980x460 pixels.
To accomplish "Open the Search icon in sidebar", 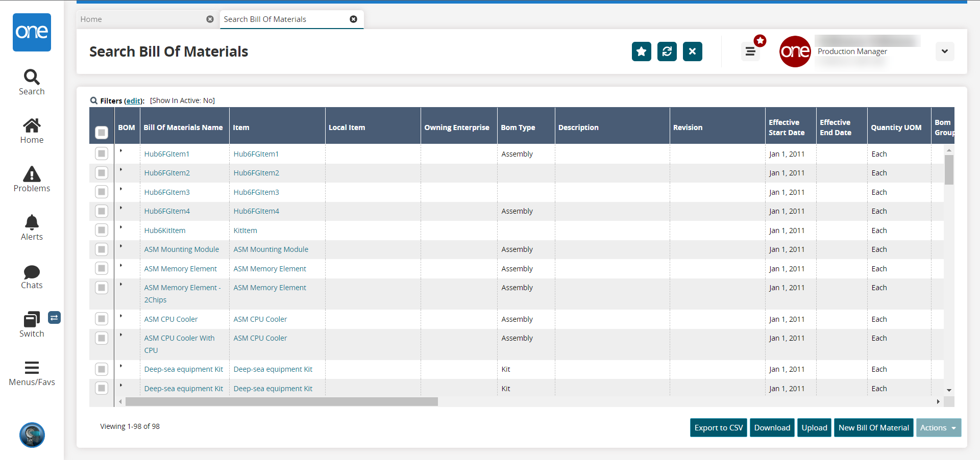I will click(x=32, y=78).
